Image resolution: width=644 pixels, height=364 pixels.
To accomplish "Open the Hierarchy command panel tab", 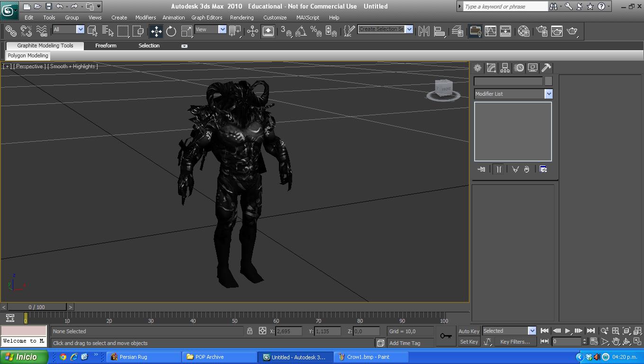I will 505,68.
